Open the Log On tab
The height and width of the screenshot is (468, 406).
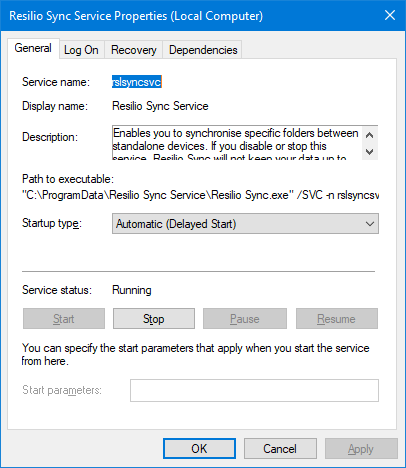tap(81, 50)
